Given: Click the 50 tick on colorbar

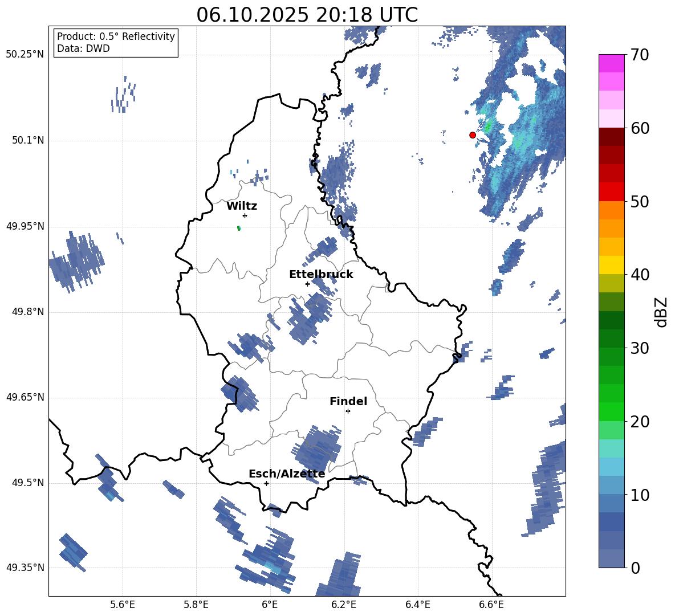Looking at the screenshot, I should [640, 201].
